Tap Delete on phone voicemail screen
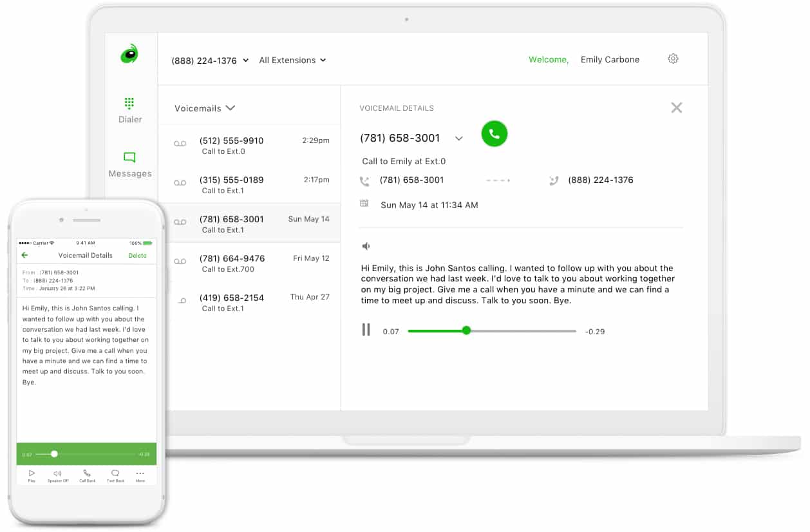Image resolution: width=810 pixels, height=532 pixels. click(x=137, y=256)
